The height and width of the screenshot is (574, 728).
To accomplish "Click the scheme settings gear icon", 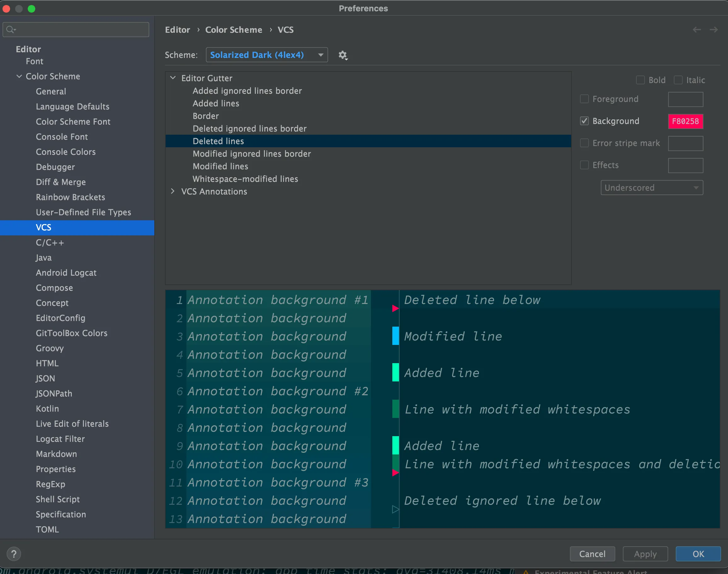I will point(342,55).
